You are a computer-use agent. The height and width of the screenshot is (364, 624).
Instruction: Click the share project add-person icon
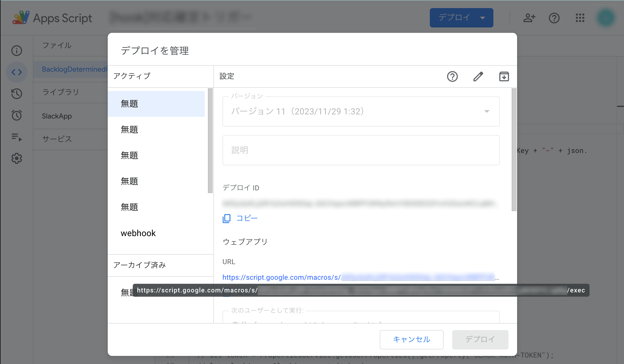tap(529, 18)
